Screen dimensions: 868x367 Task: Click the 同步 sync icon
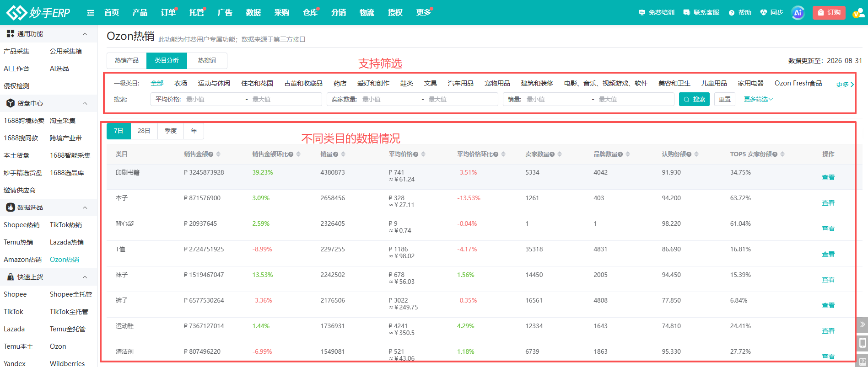pos(763,13)
